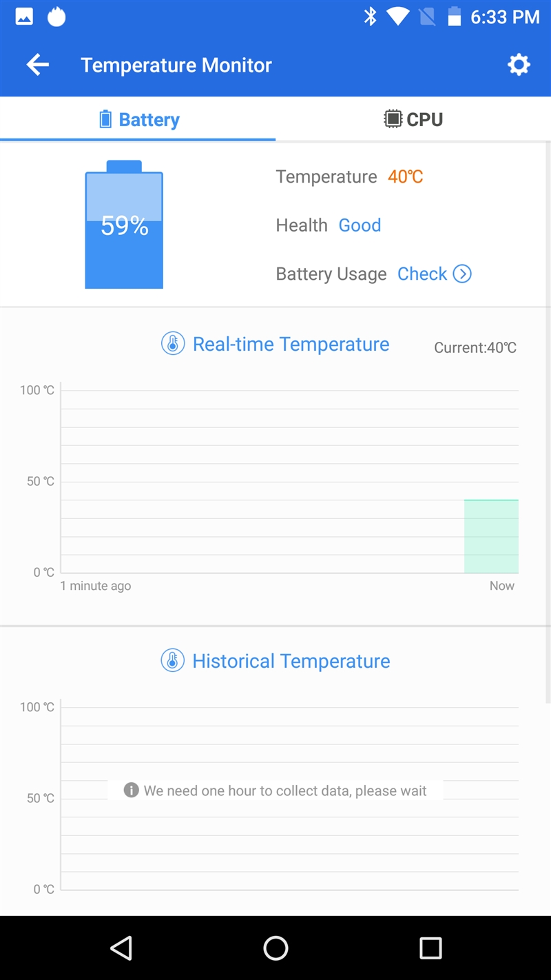Viewport: 551px width, 980px height.
Task: Tap the green temperature bar at Now
Action: [491, 536]
